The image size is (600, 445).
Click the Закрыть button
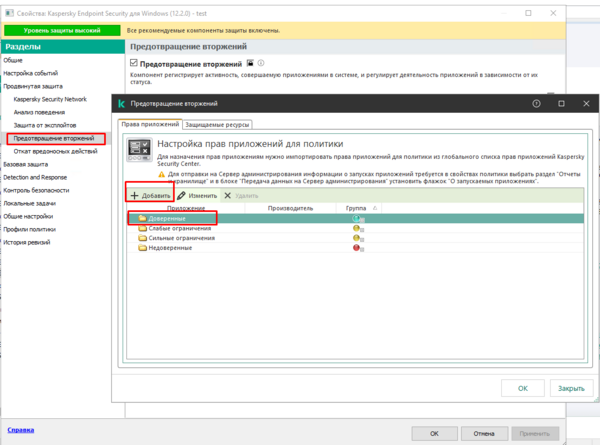[571, 388]
